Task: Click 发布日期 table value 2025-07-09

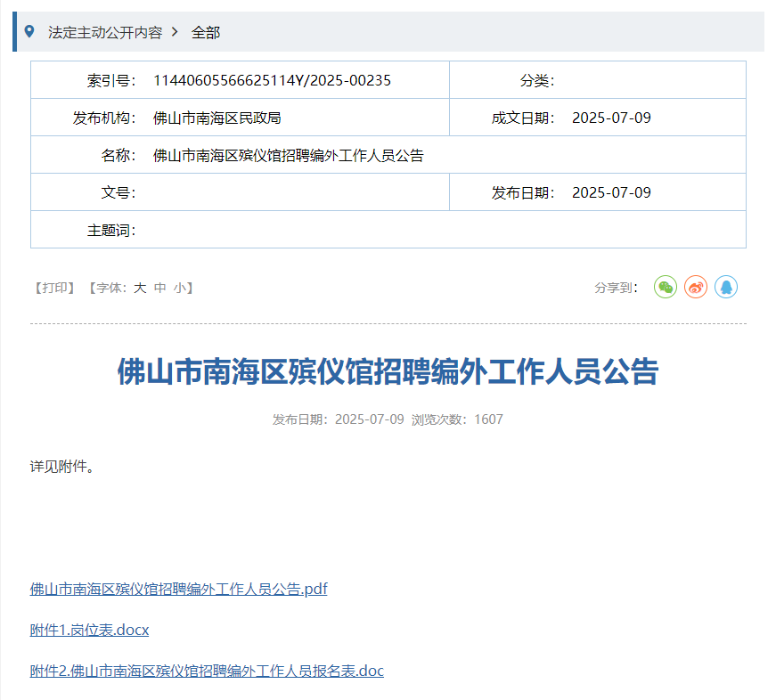Action: (x=612, y=192)
